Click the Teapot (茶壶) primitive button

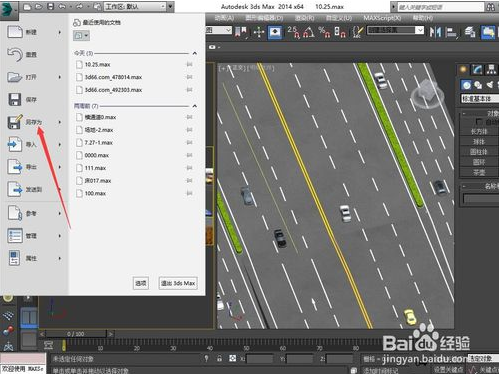(479, 172)
